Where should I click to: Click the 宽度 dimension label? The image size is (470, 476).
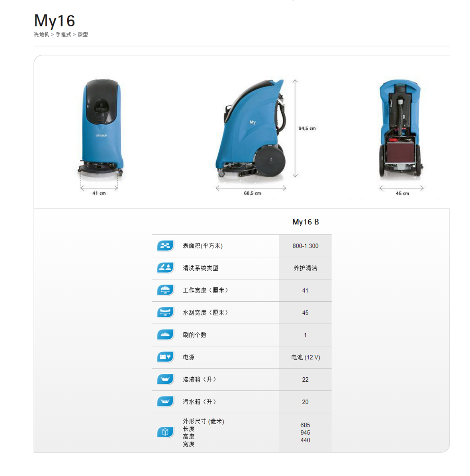click(x=189, y=444)
